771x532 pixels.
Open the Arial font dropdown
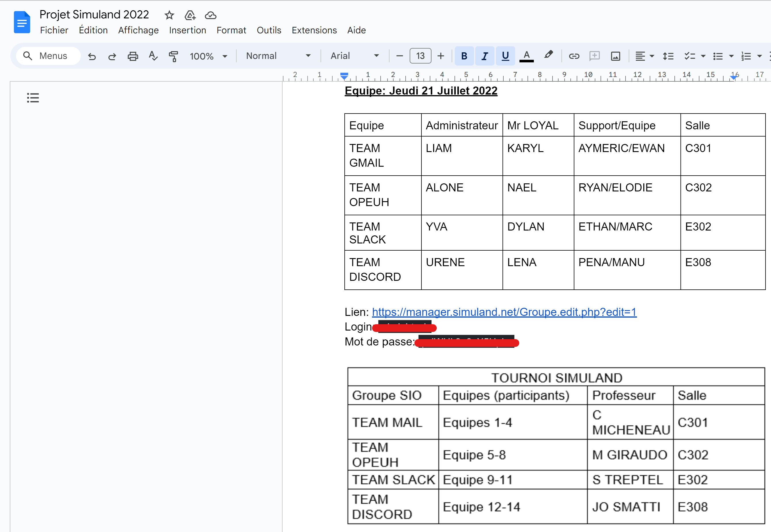point(354,56)
